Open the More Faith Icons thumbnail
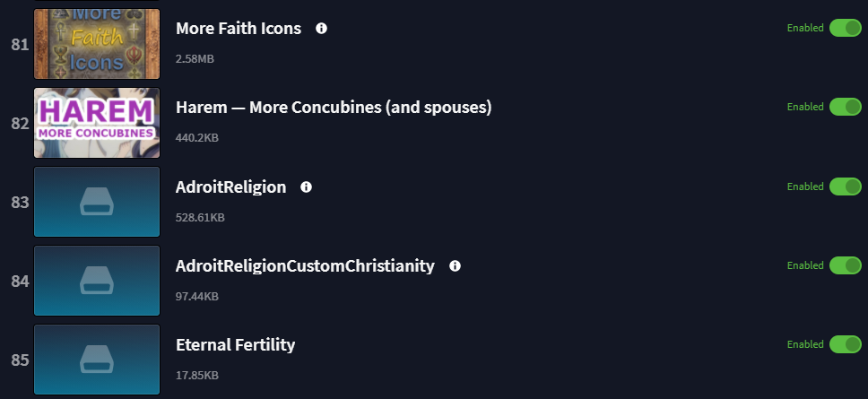Image resolution: width=868 pixels, height=399 pixels. click(x=97, y=44)
